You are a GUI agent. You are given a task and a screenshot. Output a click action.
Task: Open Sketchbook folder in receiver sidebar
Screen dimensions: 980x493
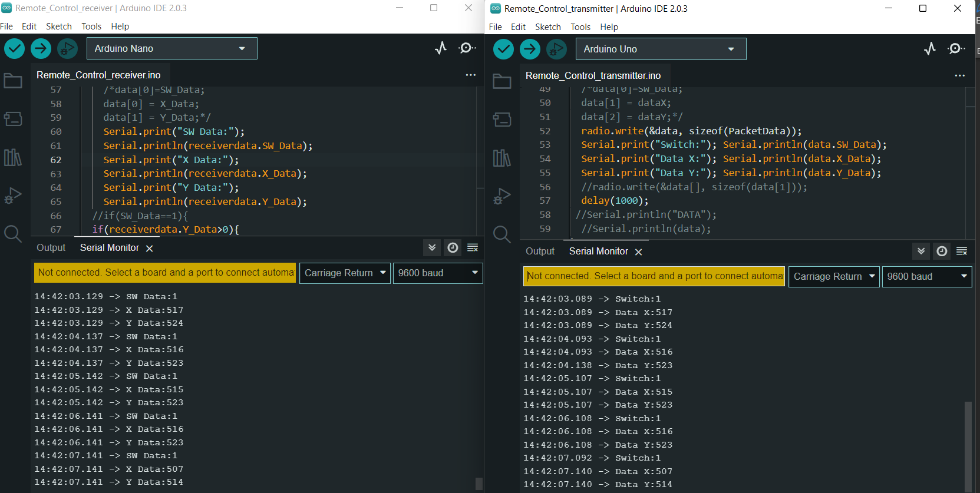tap(13, 81)
